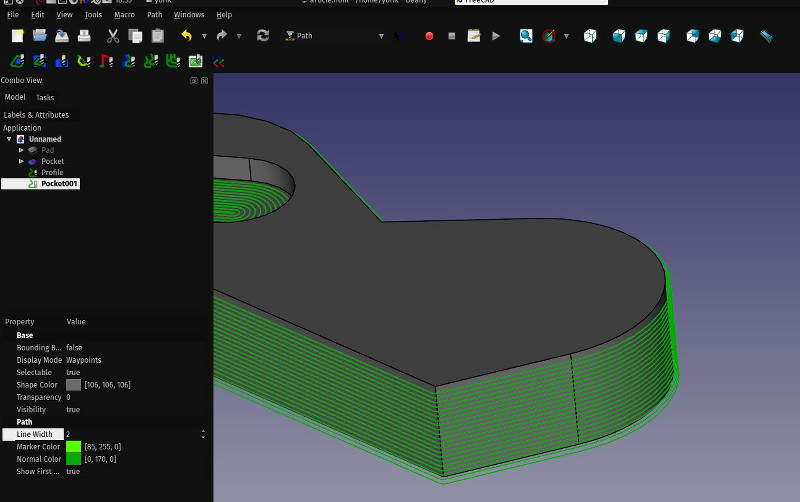The height and width of the screenshot is (502, 800).
Task: Set Left view cube icon
Action: click(x=737, y=36)
